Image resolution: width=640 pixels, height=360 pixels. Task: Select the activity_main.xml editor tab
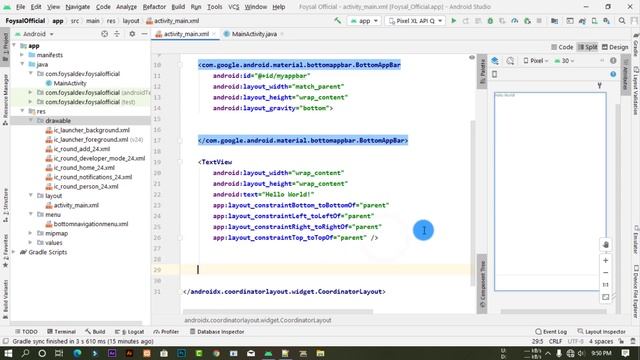coord(186,34)
